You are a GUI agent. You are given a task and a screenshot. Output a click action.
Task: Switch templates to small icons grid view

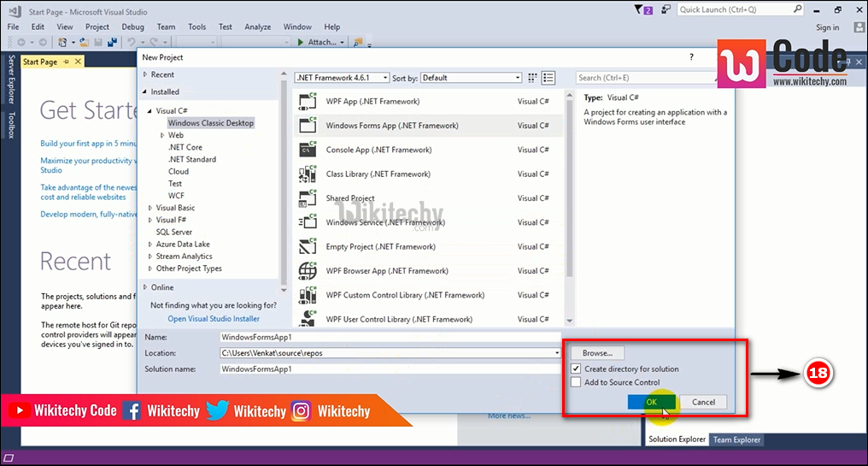coord(534,78)
